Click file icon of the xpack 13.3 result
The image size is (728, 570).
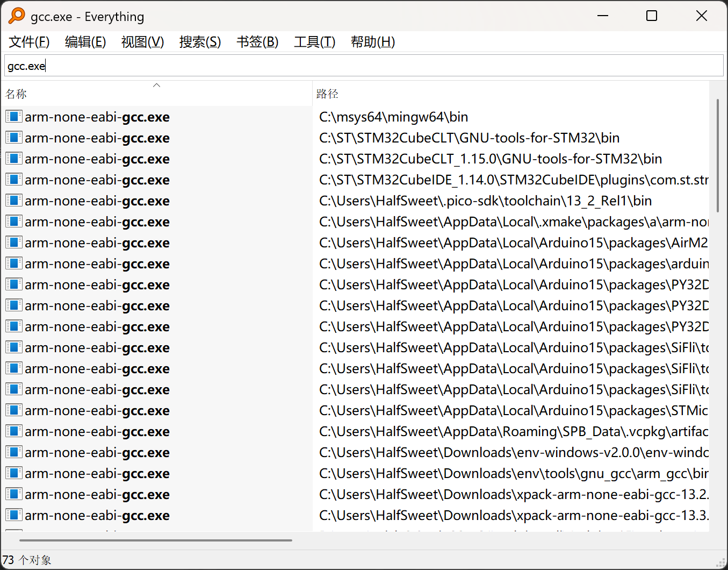[14, 515]
